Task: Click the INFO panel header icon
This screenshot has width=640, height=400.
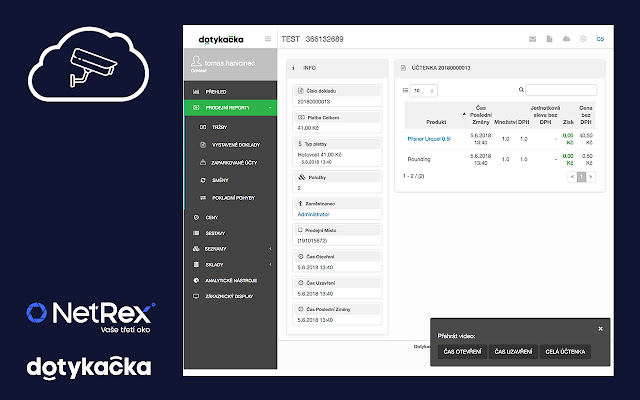Action: coord(293,68)
